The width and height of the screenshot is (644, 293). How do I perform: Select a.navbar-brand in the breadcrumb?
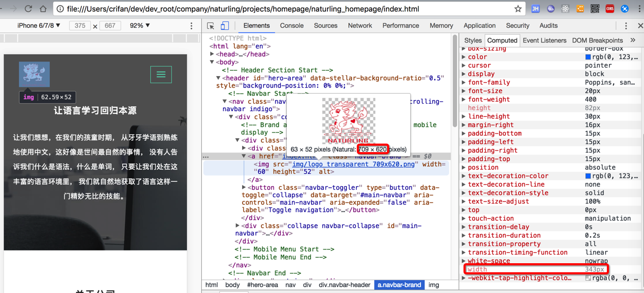pos(399,285)
